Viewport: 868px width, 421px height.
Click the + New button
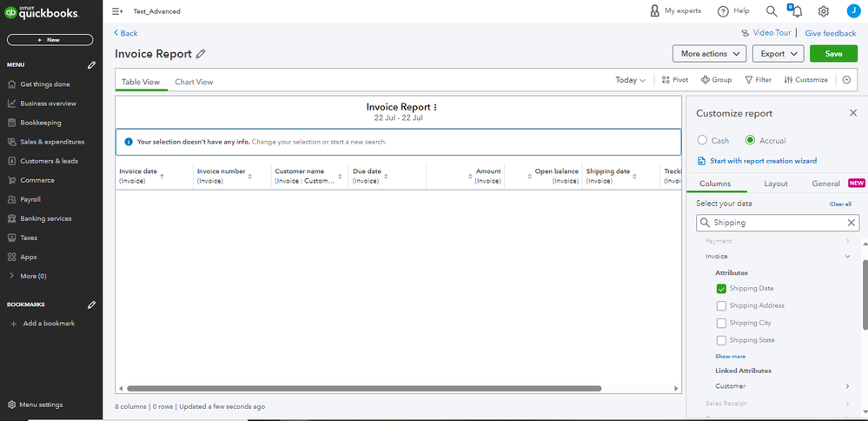(x=50, y=40)
